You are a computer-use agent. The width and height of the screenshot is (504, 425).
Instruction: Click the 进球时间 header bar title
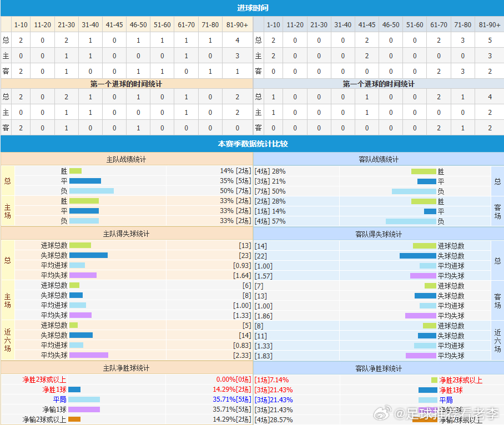[253, 8]
